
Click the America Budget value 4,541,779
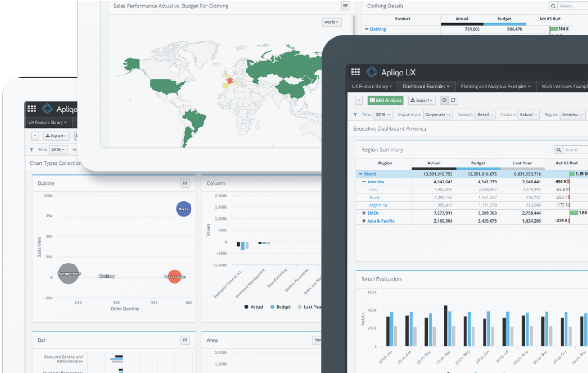point(487,182)
